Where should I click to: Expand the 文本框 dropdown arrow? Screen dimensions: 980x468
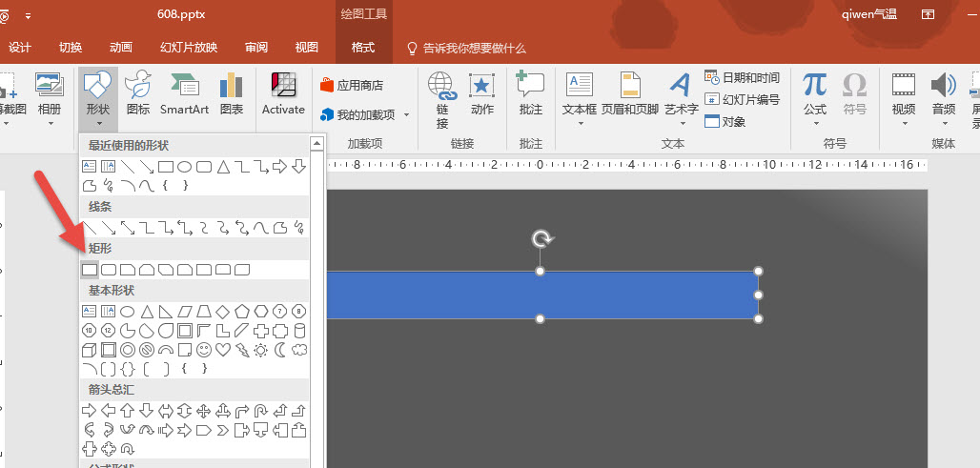click(580, 124)
